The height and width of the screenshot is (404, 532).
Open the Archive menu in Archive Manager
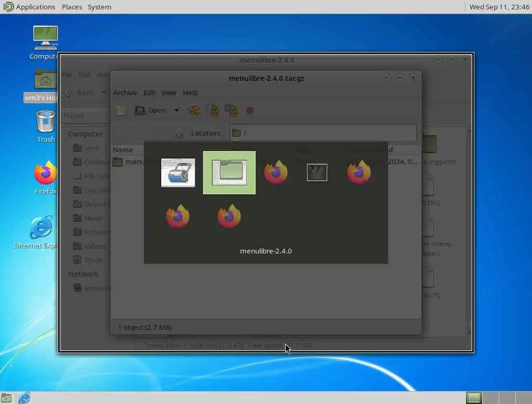tap(125, 92)
